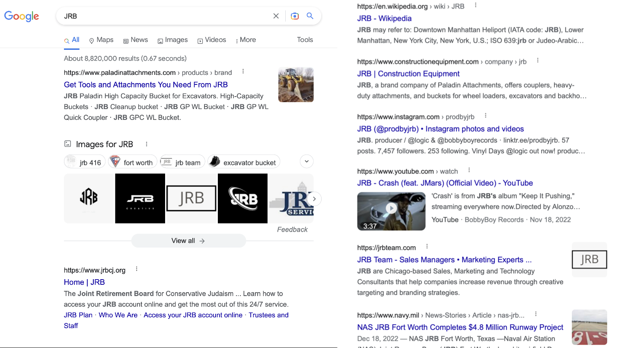Open 'Access your JRB account online' sitelink

click(193, 315)
